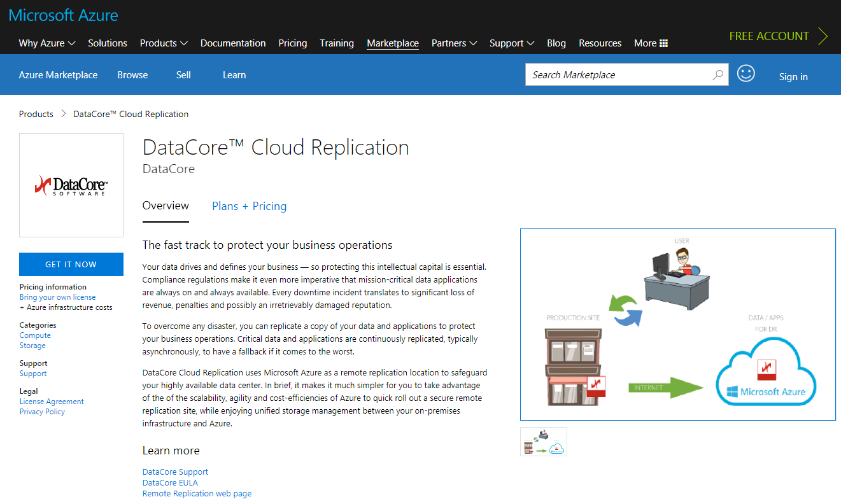
Task: Expand the Why Azure dropdown
Action: (x=47, y=43)
